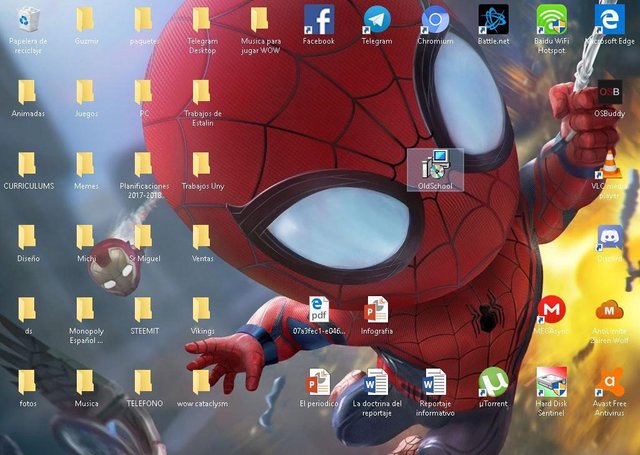This screenshot has width=640, height=455.
Task: Click the Telegram desktop shortcut
Action: pos(376,20)
